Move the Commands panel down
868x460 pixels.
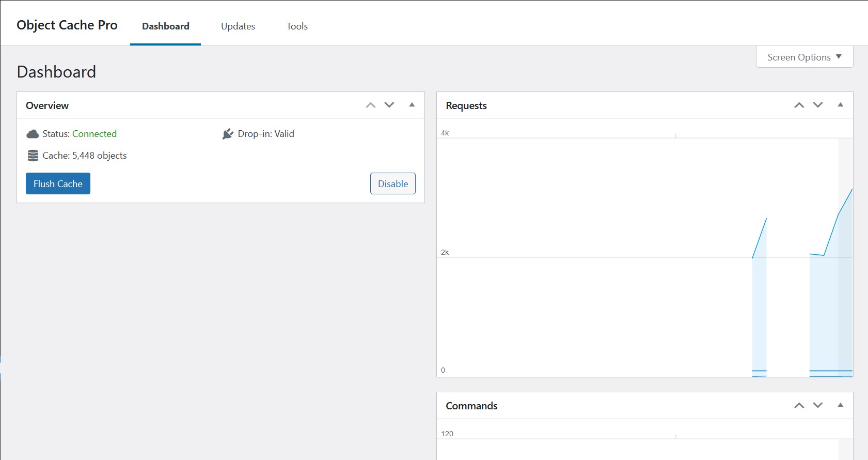pyautogui.click(x=818, y=405)
